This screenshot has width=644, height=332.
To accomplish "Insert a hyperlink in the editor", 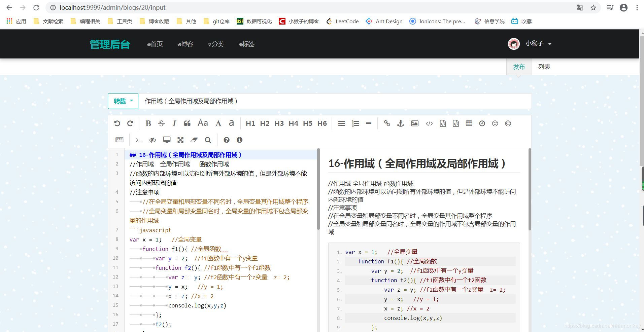I will [x=387, y=123].
